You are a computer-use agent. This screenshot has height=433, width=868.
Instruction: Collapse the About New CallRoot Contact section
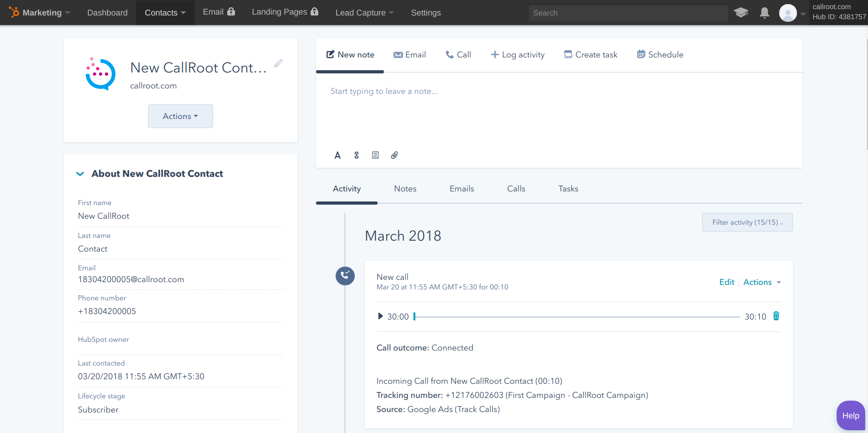coord(80,174)
